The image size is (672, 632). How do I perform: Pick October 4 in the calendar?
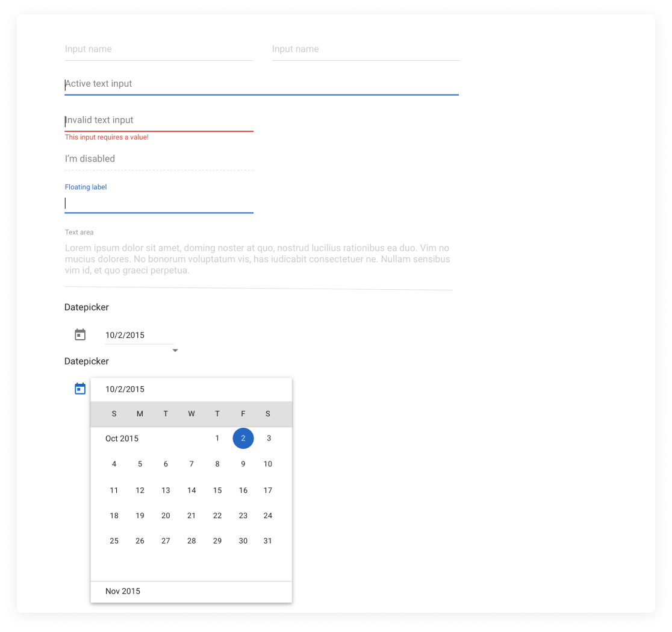[x=114, y=464]
